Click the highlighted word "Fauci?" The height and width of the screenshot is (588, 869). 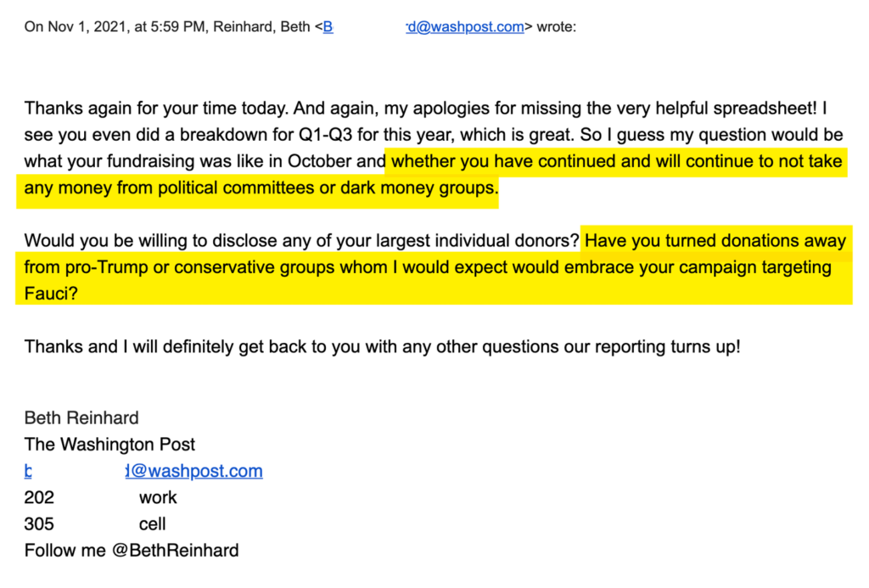point(51,294)
